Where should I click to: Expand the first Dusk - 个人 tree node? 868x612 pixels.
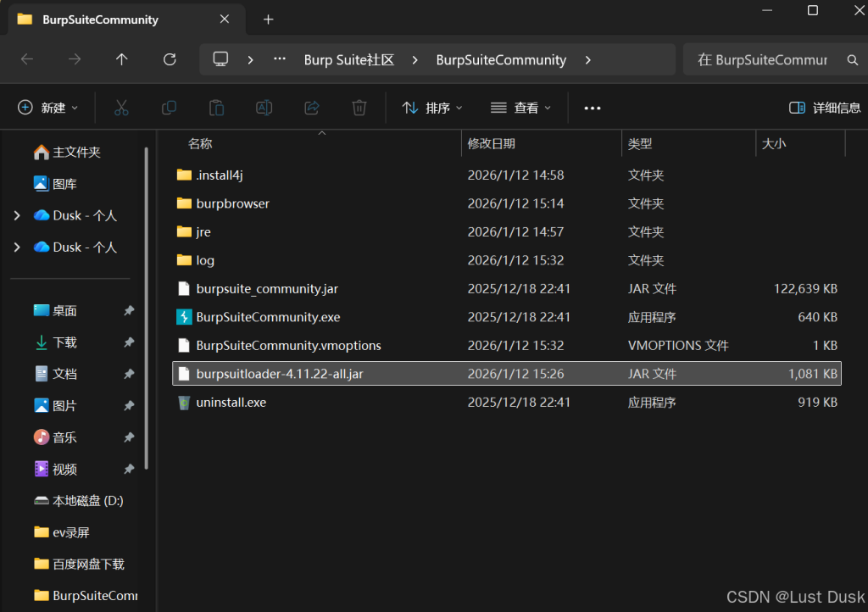tap(17, 215)
